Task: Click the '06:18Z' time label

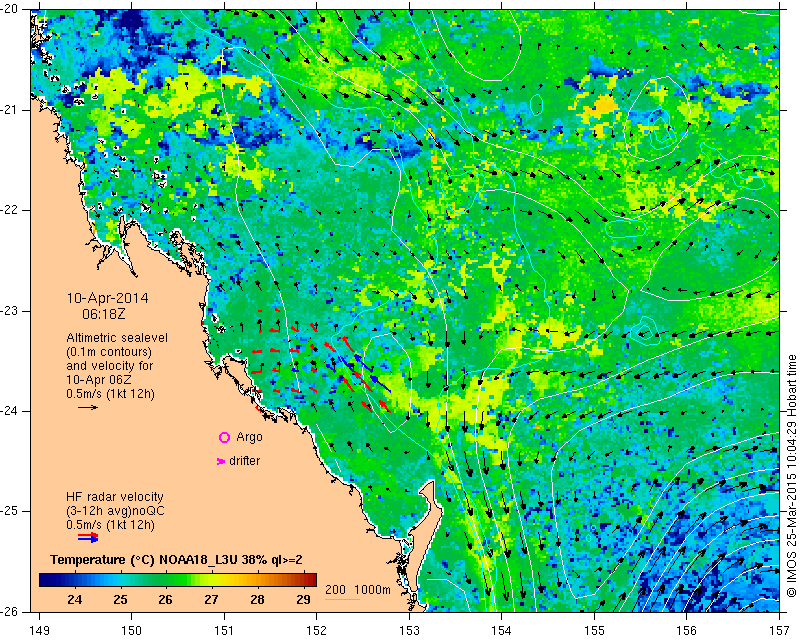Action: click(x=104, y=314)
